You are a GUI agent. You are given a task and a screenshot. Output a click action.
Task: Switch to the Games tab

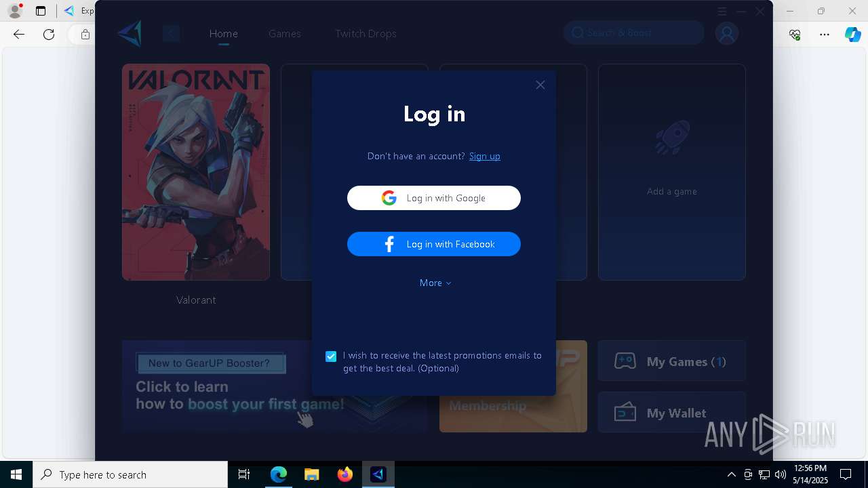(x=285, y=33)
